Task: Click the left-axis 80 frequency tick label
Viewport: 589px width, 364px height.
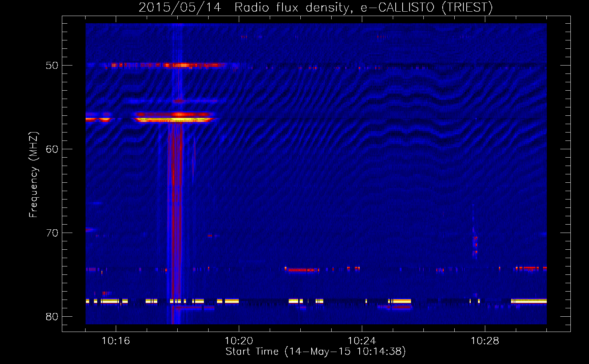Action: click(x=52, y=317)
